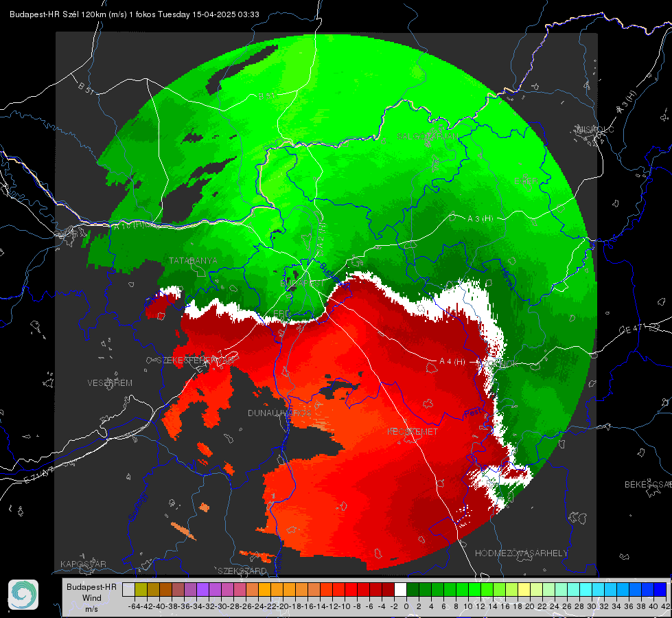
Task: Click the 'MISKOLC' city label
Action: (595, 129)
